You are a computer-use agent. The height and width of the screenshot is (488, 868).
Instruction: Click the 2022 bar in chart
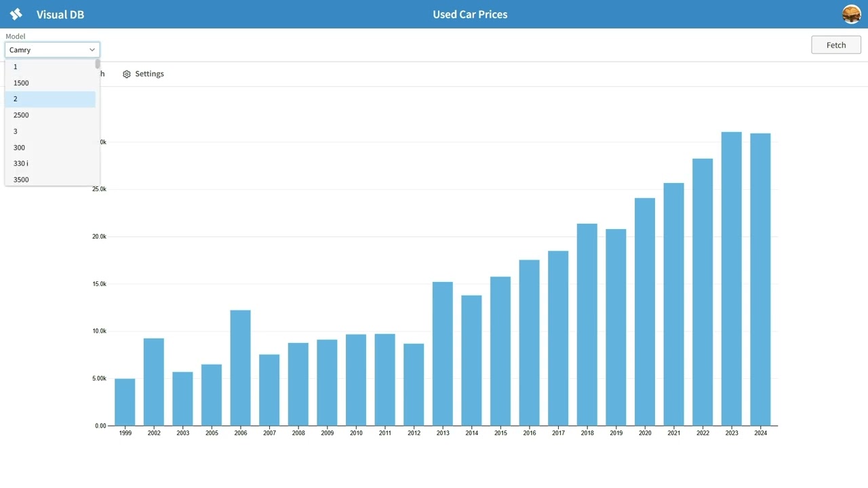(703, 292)
